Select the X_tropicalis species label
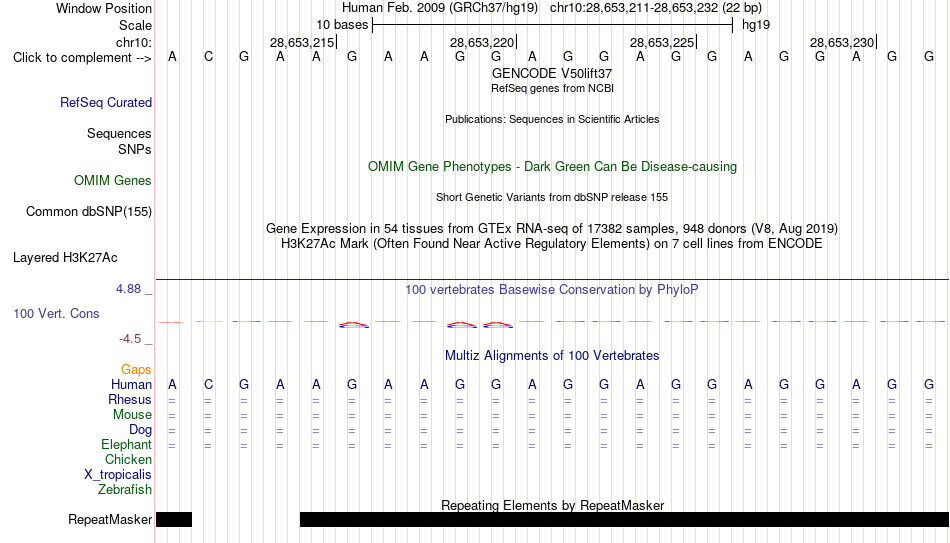Image resolution: width=950 pixels, height=543 pixels. coord(118,475)
